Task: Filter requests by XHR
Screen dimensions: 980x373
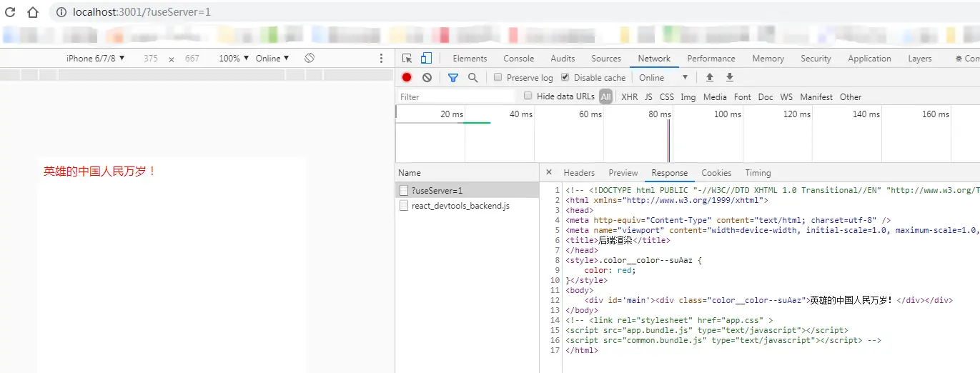Action: click(629, 96)
